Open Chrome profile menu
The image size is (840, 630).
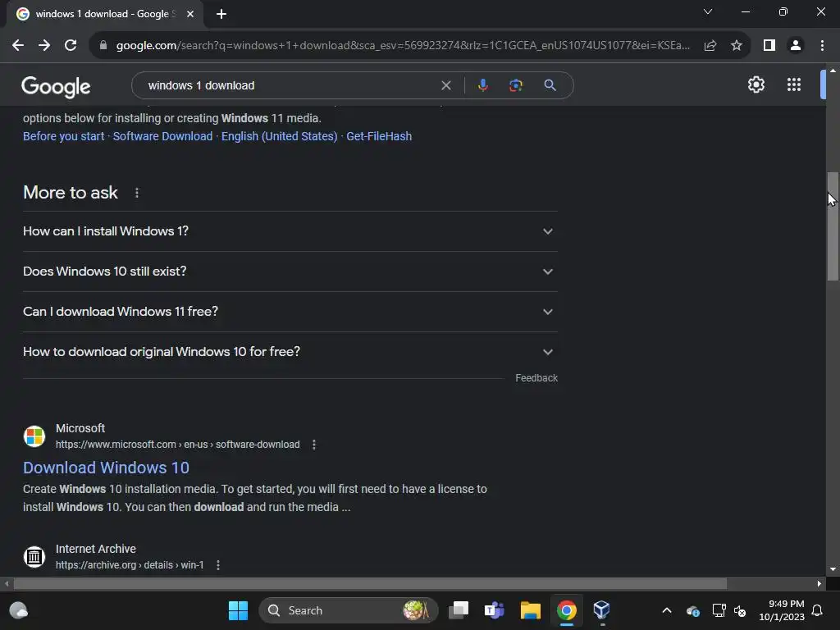(796, 46)
